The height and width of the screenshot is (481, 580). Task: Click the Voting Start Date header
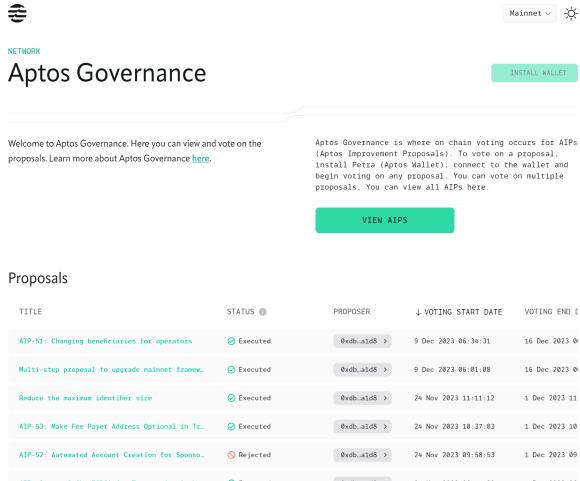click(463, 312)
